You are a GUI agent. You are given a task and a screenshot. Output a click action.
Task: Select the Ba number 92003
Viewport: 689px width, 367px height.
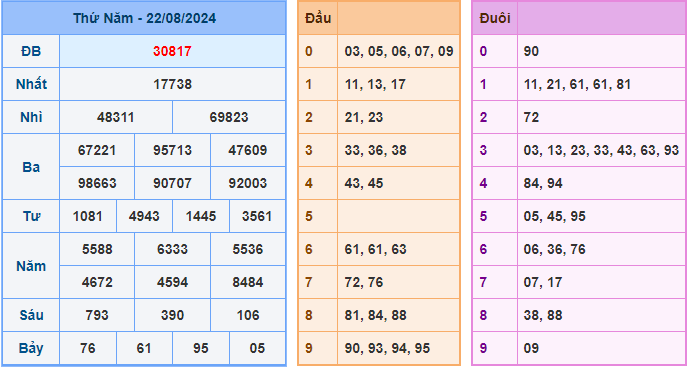coord(248,183)
